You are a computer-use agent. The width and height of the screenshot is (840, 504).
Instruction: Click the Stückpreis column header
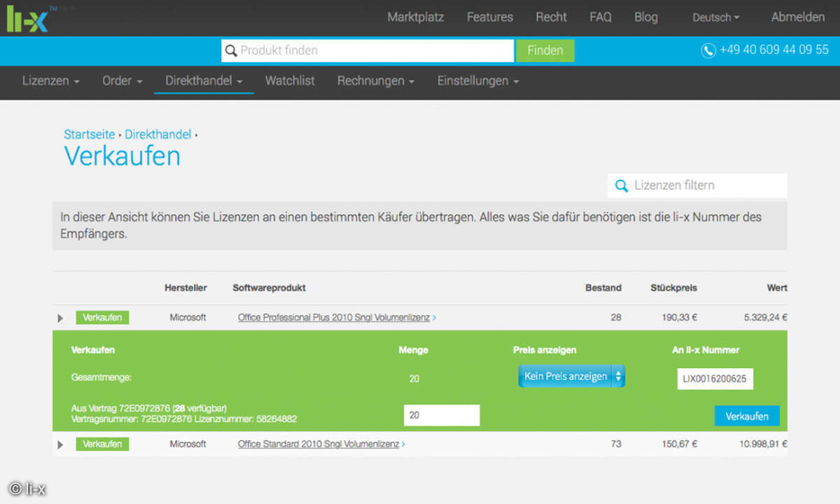click(673, 288)
